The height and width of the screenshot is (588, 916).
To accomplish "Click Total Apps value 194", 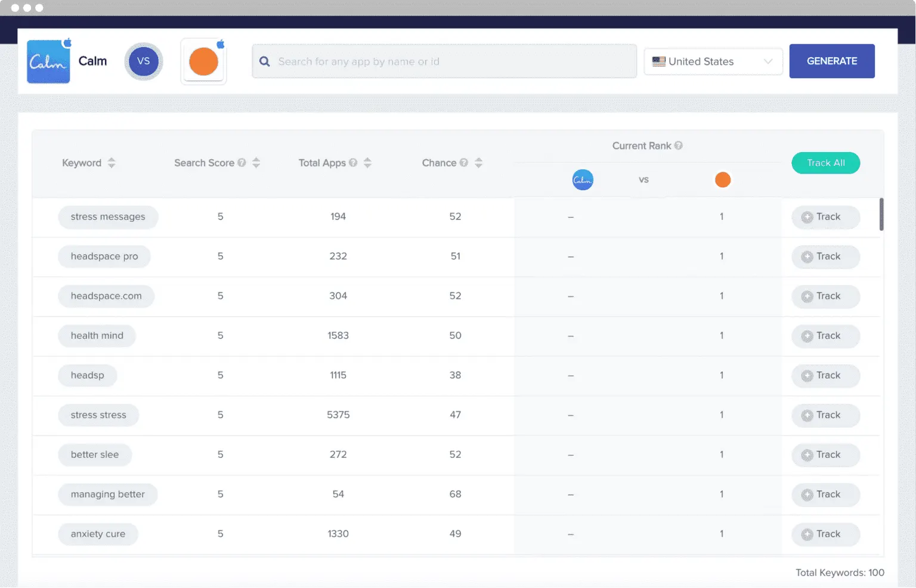I will (338, 216).
